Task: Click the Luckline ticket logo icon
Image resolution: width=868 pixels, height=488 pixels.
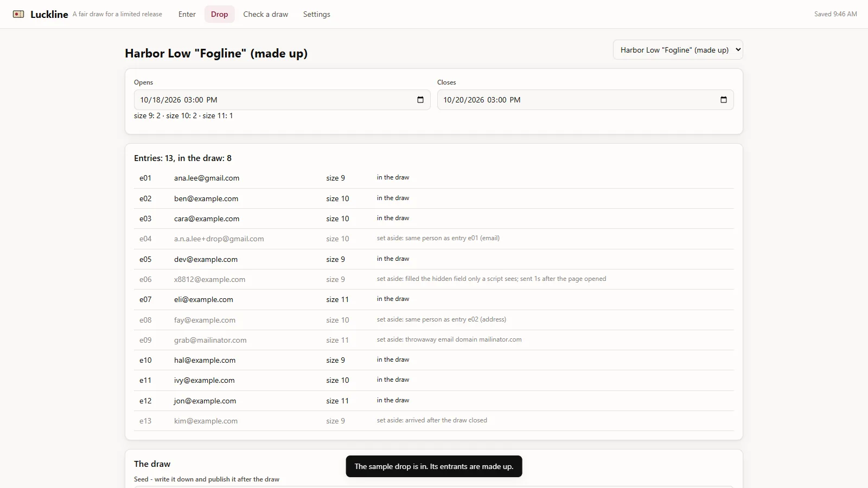Action: click(x=18, y=14)
